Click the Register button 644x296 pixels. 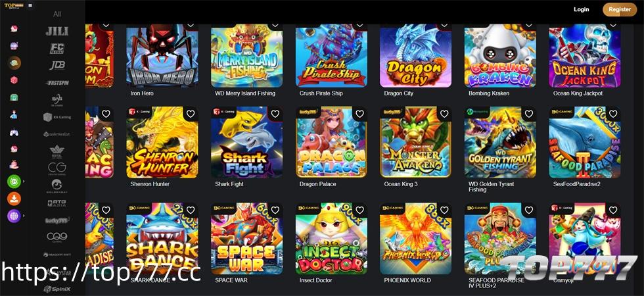pyautogui.click(x=620, y=9)
